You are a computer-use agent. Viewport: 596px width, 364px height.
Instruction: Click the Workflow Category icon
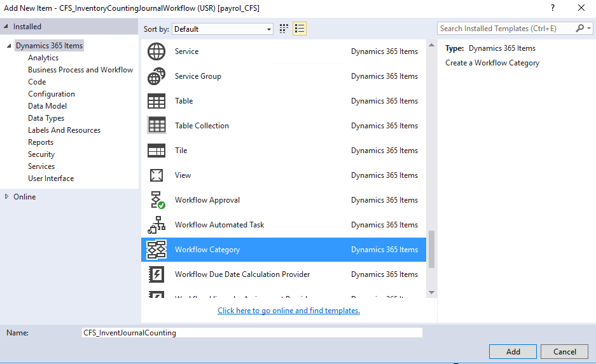pos(156,250)
